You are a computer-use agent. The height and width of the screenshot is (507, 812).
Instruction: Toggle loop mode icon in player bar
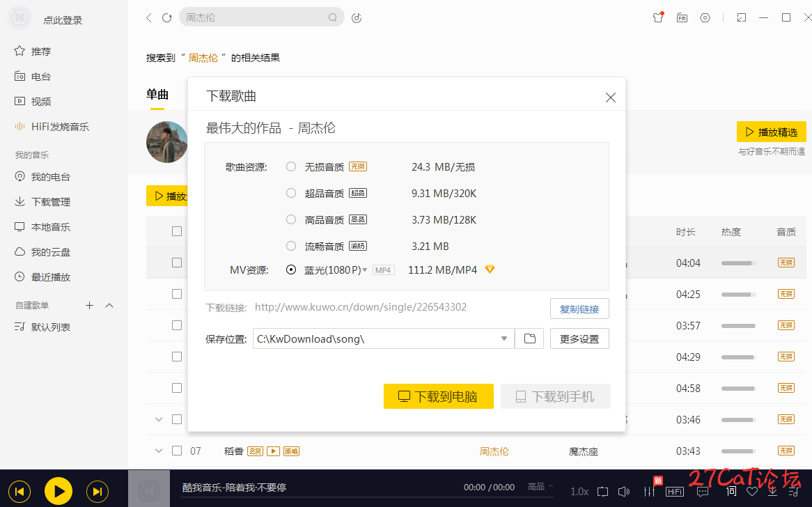tap(603, 492)
